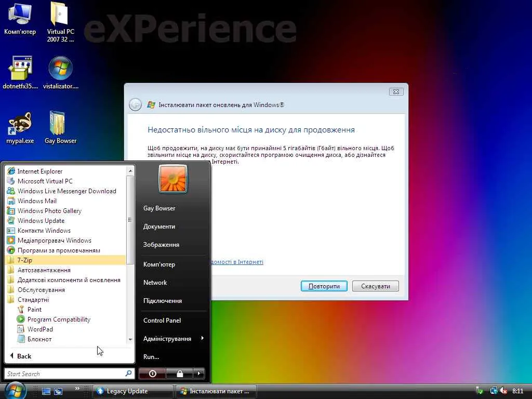Screen dimensions: 532x399
Task: Click the Повторити button
Action: [324, 286]
